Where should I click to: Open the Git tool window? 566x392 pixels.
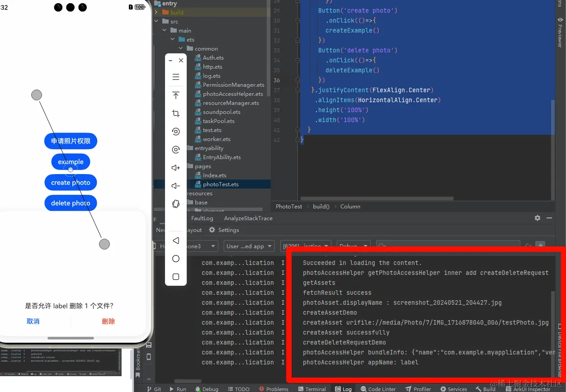point(154,389)
